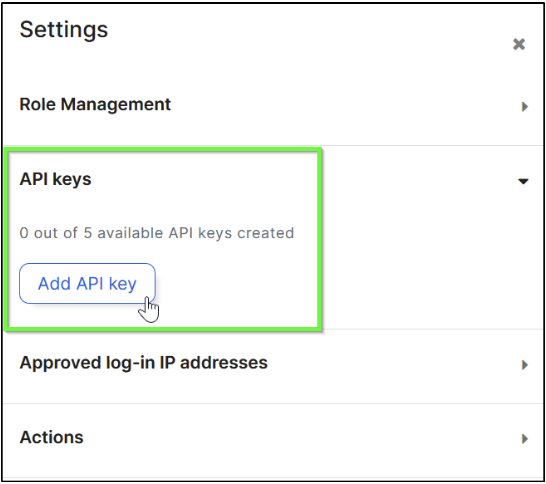Click the Settings panel title

[64, 30]
